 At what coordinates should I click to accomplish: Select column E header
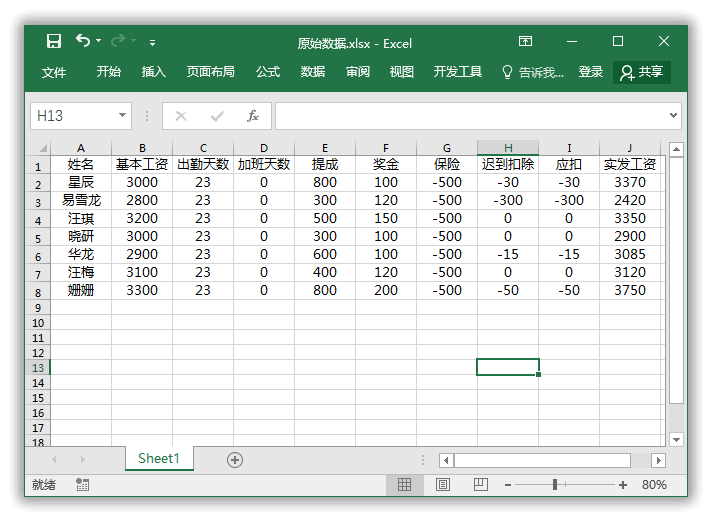pos(325,148)
